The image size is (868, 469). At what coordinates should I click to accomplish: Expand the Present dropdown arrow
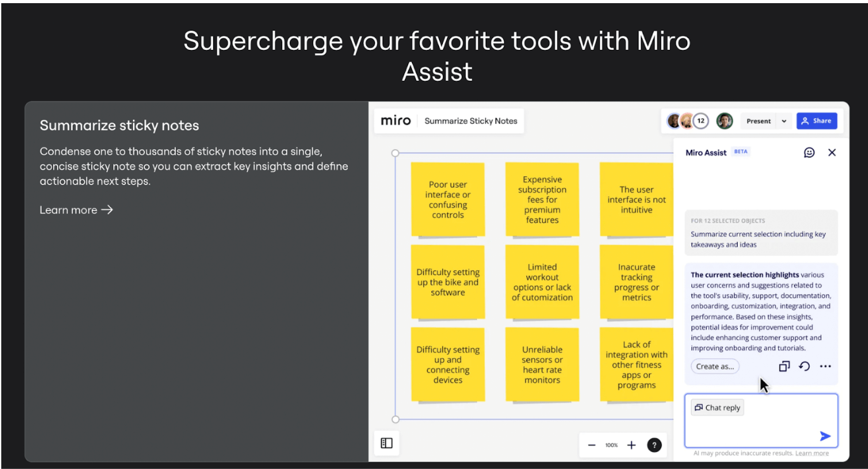(784, 121)
